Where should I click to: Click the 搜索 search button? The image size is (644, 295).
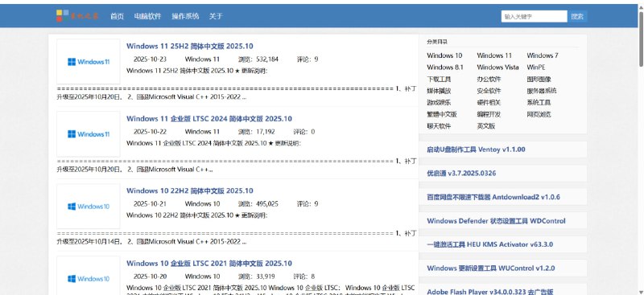(x=577, y=16)
